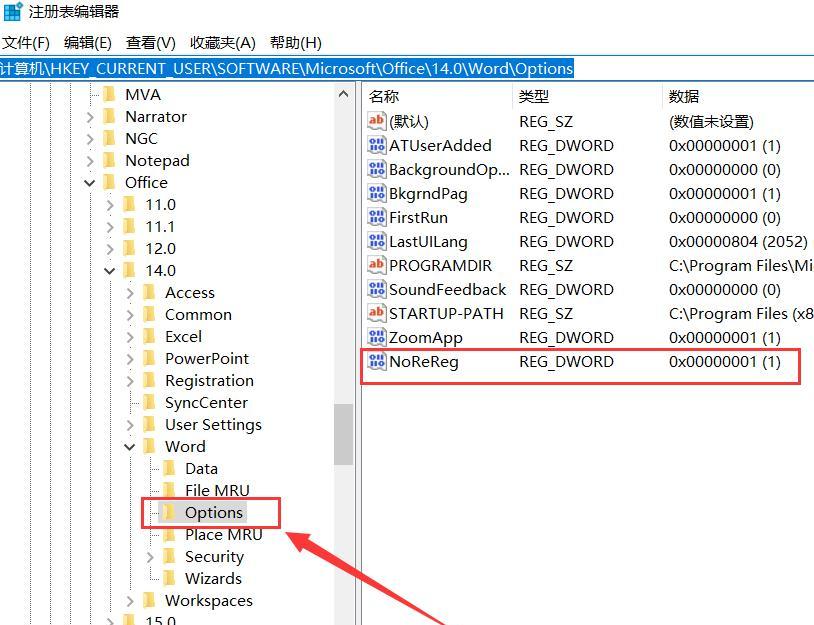Click the Registry Editor app icon in title bar
Screen dimensions: 814x625
point(12,11)
